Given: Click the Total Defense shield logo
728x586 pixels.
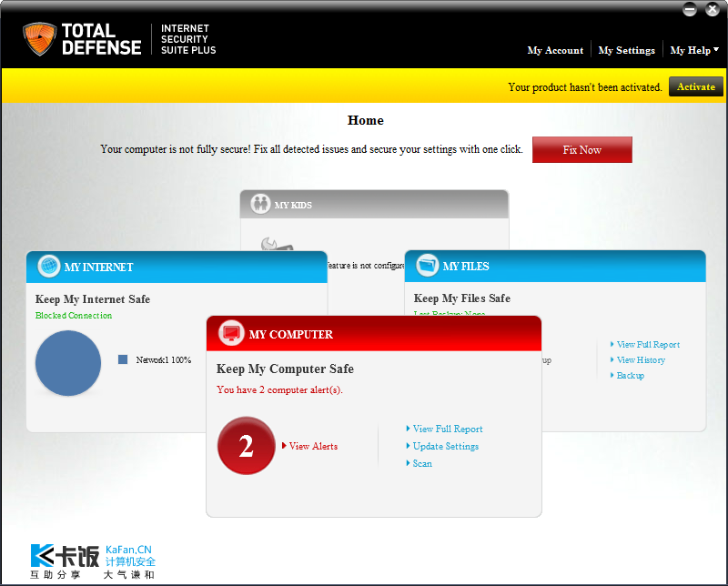Looking at the screenshot, I should click(x=39, y=39).
